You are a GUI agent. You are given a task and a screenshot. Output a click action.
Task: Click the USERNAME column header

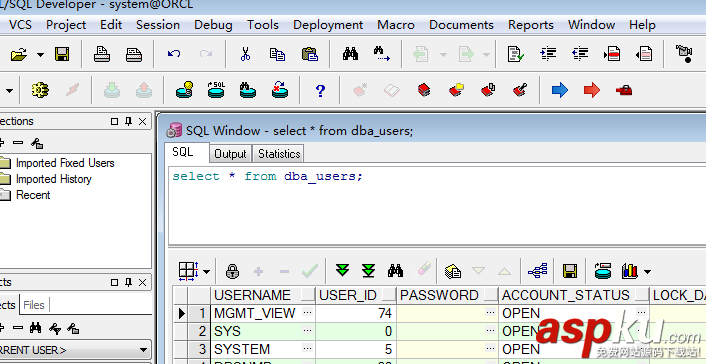tap(262, 295)
